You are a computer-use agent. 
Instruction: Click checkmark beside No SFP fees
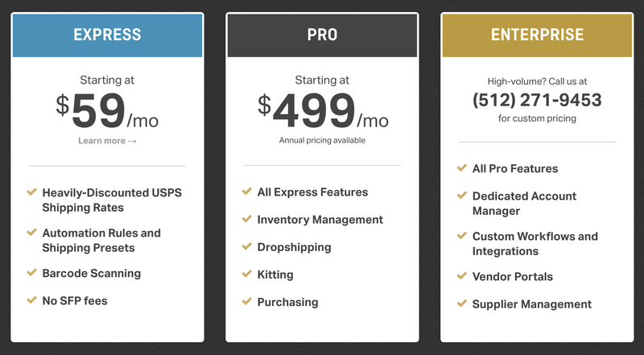tap(31, 300)
